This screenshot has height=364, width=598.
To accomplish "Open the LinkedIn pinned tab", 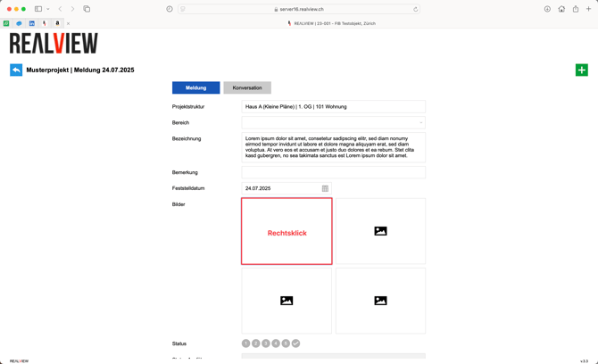I will [32, 23].
